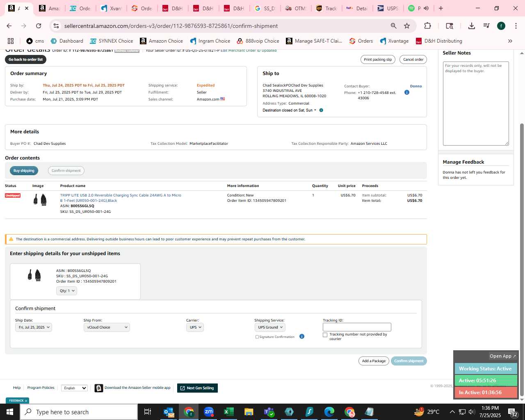Open the SYNNEX Choice bookmark
Image resolution: width=525 pixels, height=420 pixels.
tap(112, 41)
